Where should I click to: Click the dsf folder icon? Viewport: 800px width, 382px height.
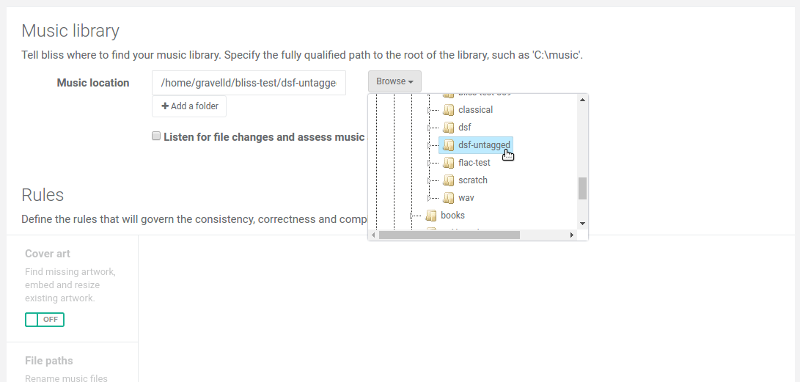pos(448,128)
